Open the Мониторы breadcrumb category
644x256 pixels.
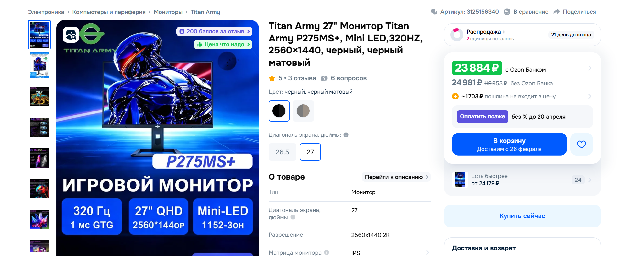[168, 12]
